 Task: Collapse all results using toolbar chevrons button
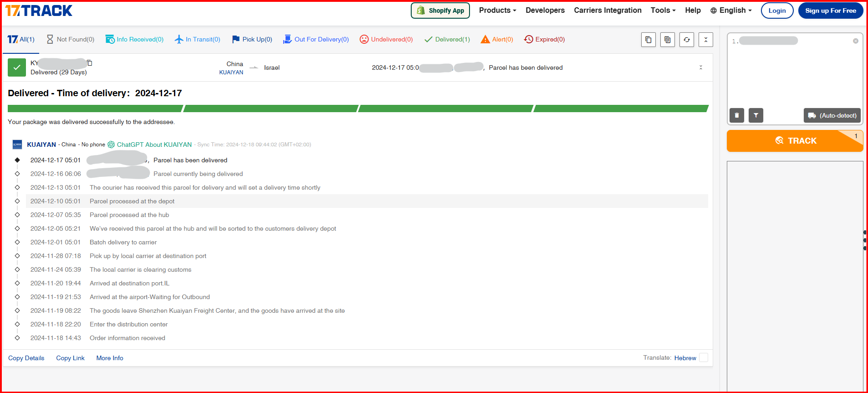[x=705, y=40]
